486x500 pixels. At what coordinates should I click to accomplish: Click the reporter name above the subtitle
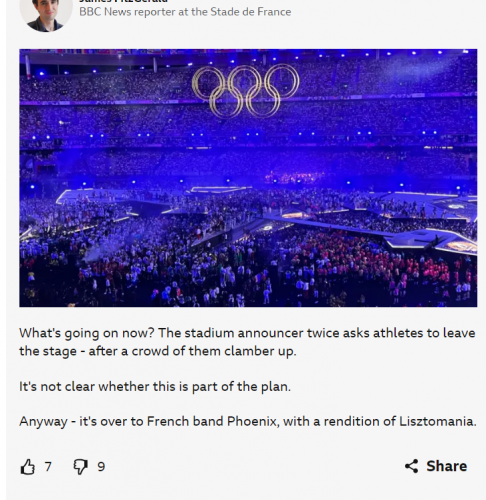point(123,1)
